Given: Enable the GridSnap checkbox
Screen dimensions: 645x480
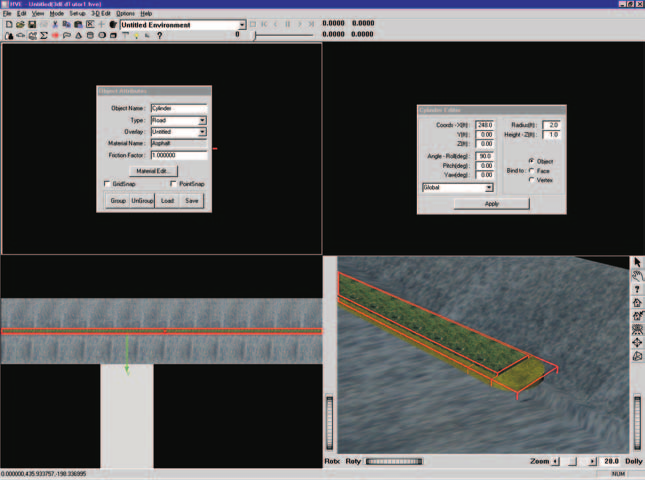Looking at the screenshot, I should pos(107,184).
